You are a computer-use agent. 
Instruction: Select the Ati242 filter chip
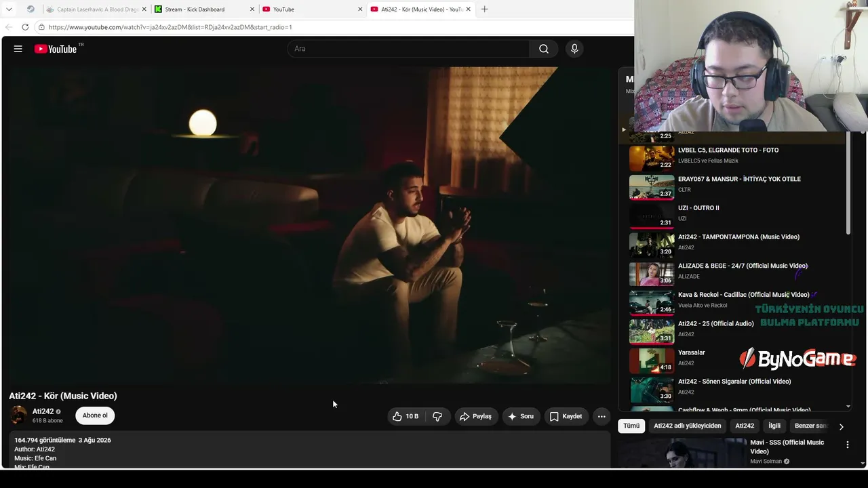(x=745, y=426)
